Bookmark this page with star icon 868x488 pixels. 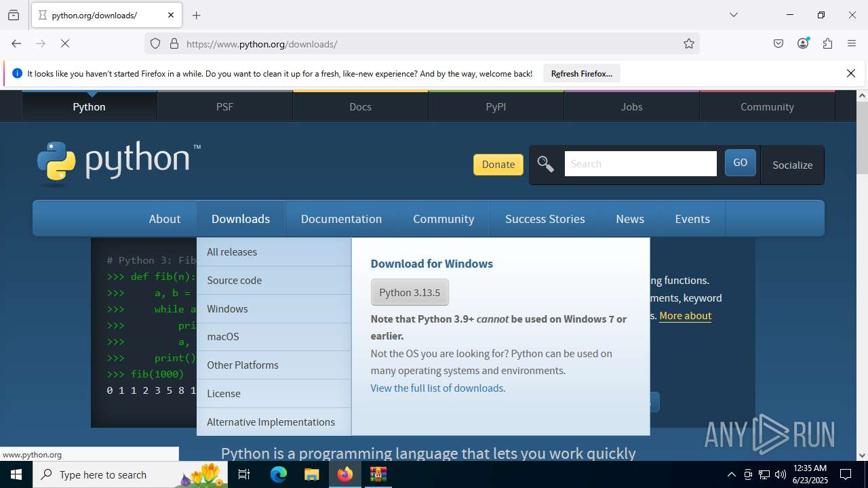[x=689, y=43]
